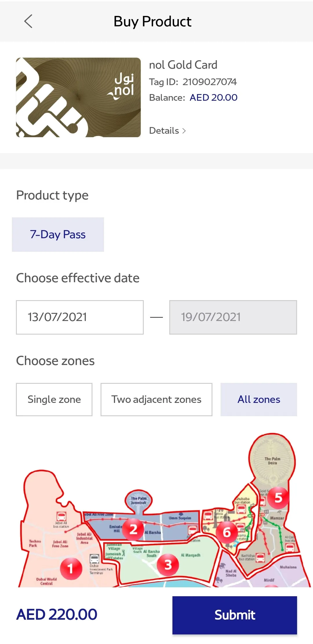Tap the nol Gold Card image
The image size is (313, 644).
(x=78, y=97)
